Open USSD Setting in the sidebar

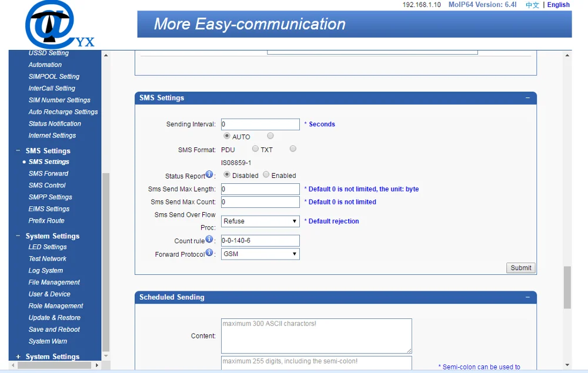coord(49,53)
